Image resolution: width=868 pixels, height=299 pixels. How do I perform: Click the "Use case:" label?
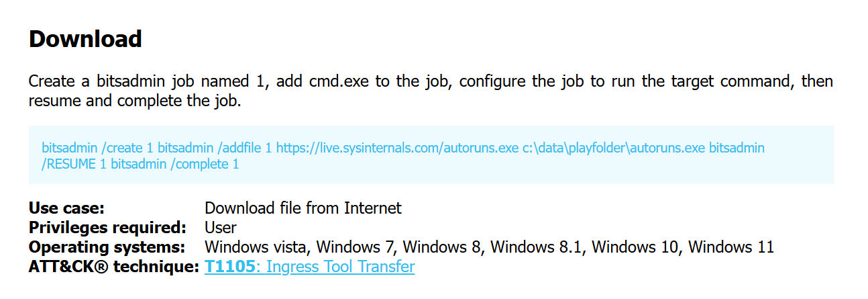click(66, 208)
